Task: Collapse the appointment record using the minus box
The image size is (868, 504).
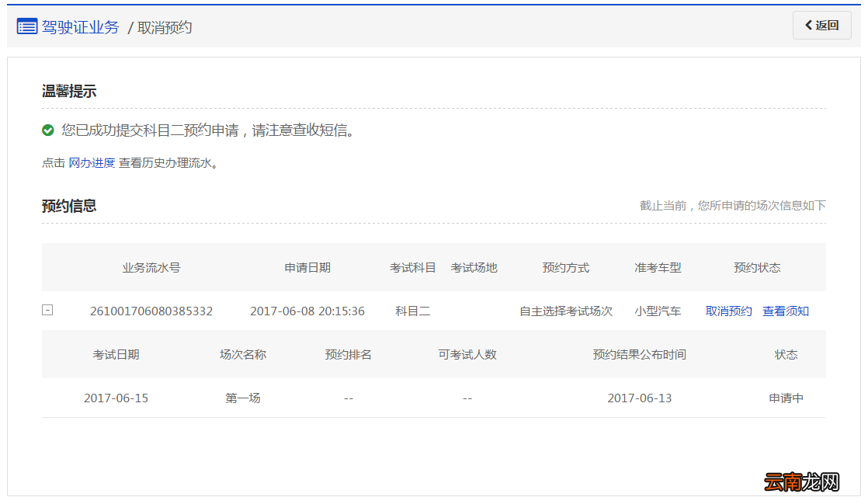Action: [47, 310]
